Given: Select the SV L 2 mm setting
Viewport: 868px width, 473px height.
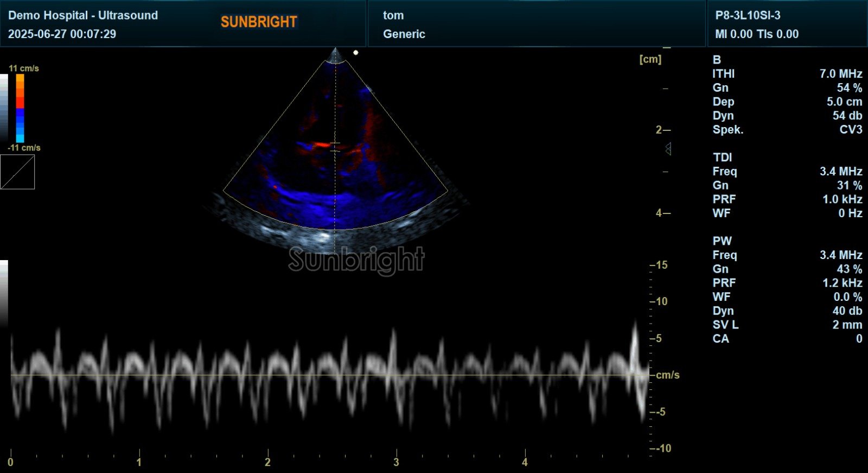Looking at the screenshot, I should 787,325.
